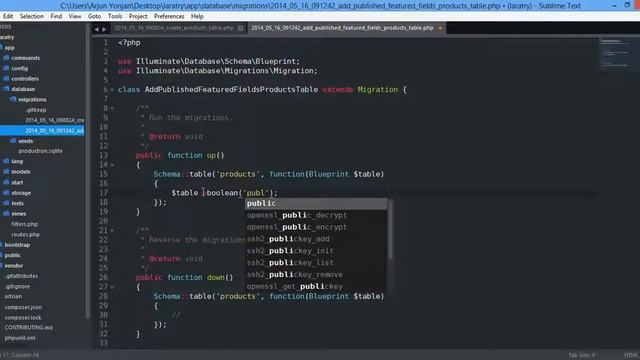The height and width of the screenshot is (360, 640).
Task: Open the Goto menu
Action: 94,16
